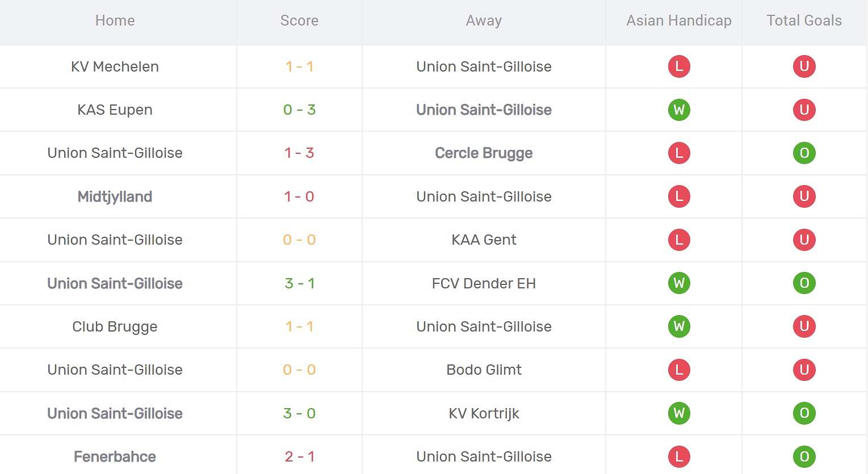The width and height of the screenshot is (868, 474).
Task: Select the Bodo Glimt away team
Action: coord(484,370)
